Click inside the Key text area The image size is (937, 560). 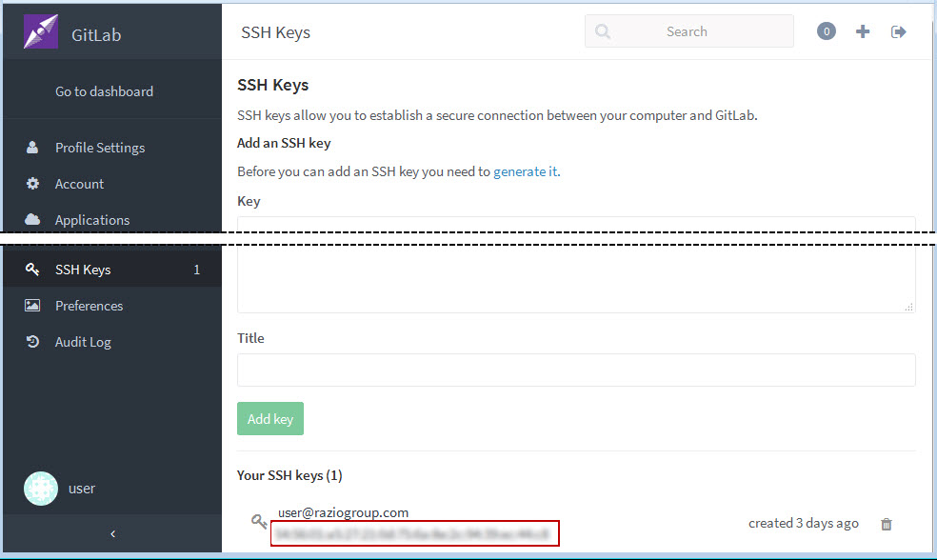576,276
